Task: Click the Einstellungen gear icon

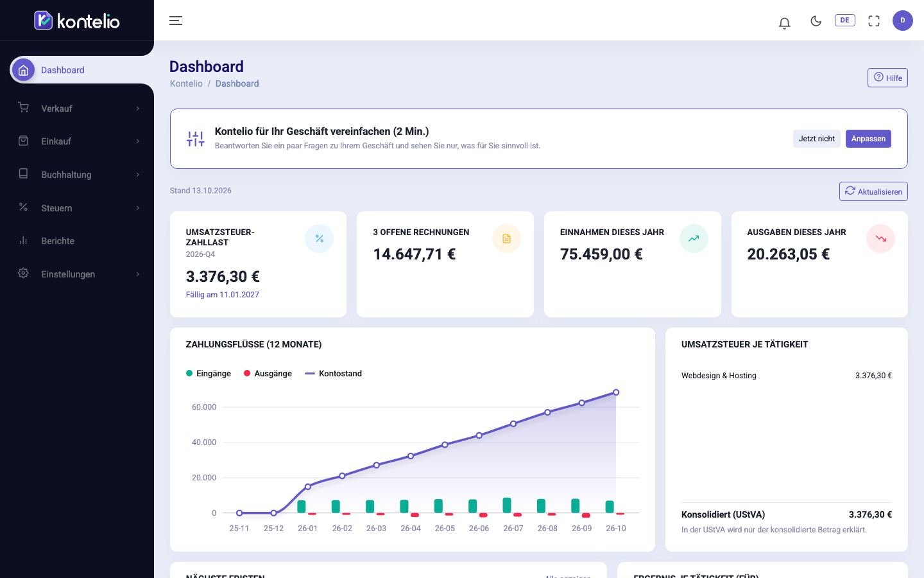Action: (x=24, y=273)
